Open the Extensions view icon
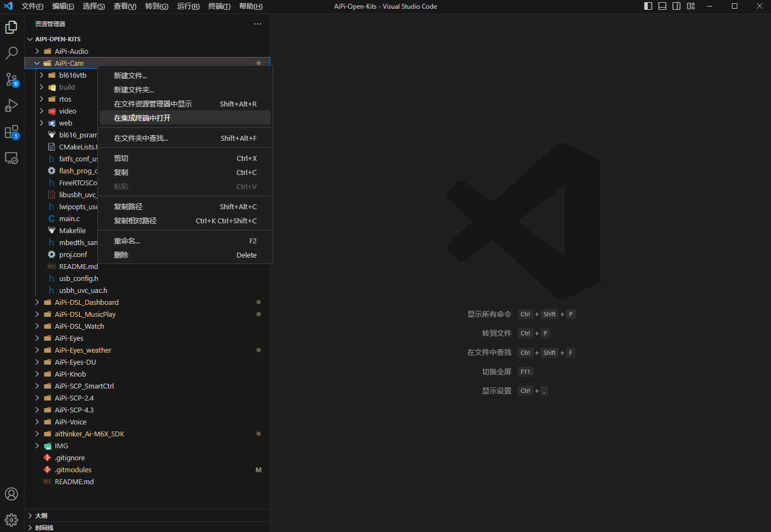 pyautogui.click(x=11, y=132)
